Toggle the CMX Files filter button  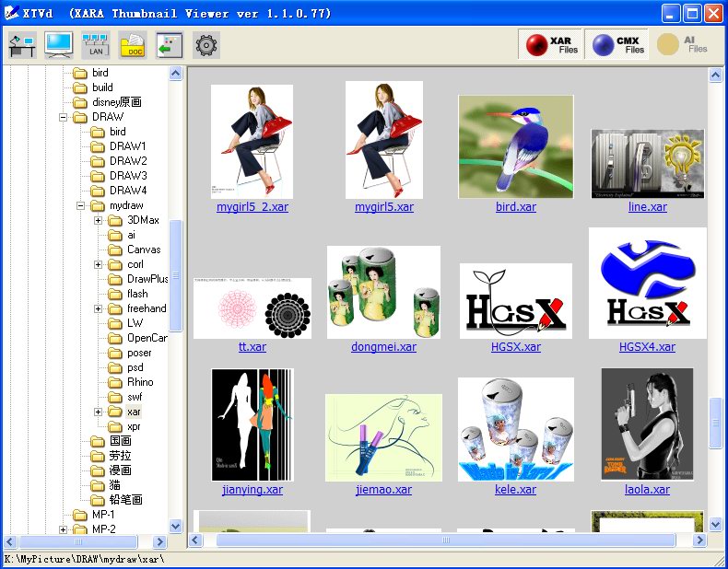tap(616, 44)
